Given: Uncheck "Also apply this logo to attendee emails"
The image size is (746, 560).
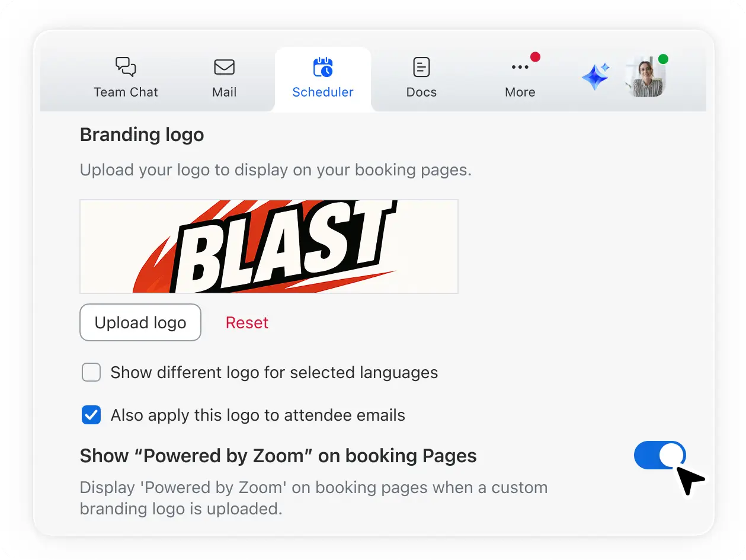Looking at the screenshot, I should [91, 415].
